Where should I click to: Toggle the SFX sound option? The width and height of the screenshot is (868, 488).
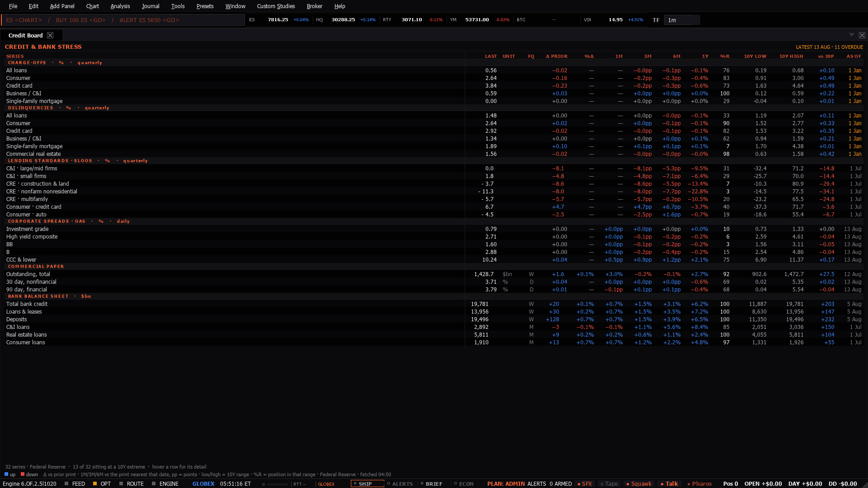[x=585, y=483]
